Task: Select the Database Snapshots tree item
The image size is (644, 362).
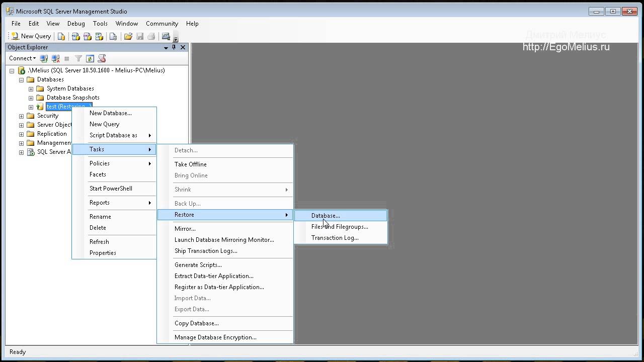Action: [73, 98]
